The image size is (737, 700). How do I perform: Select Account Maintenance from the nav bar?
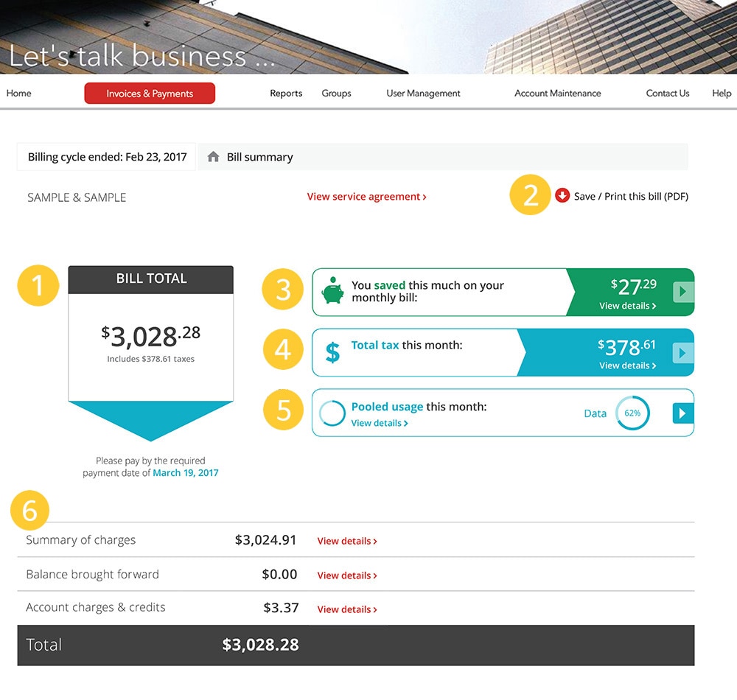pos(557,94)
